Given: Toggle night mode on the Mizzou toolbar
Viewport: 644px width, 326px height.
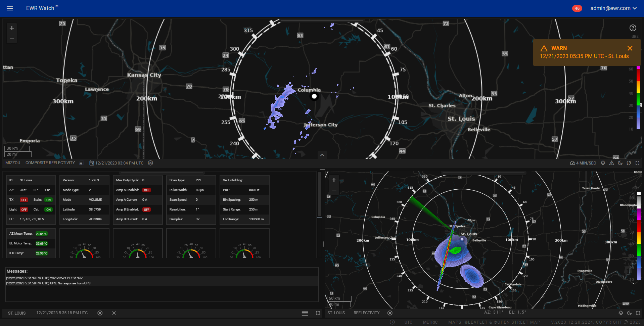Looking at the screenshot, I should click(620, 163).
